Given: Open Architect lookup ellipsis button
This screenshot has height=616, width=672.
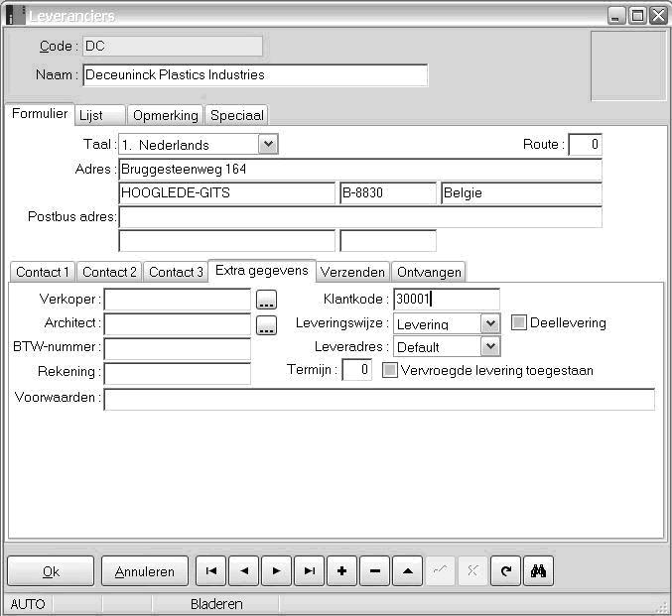Looking at the screenshot, I should 266,324.
